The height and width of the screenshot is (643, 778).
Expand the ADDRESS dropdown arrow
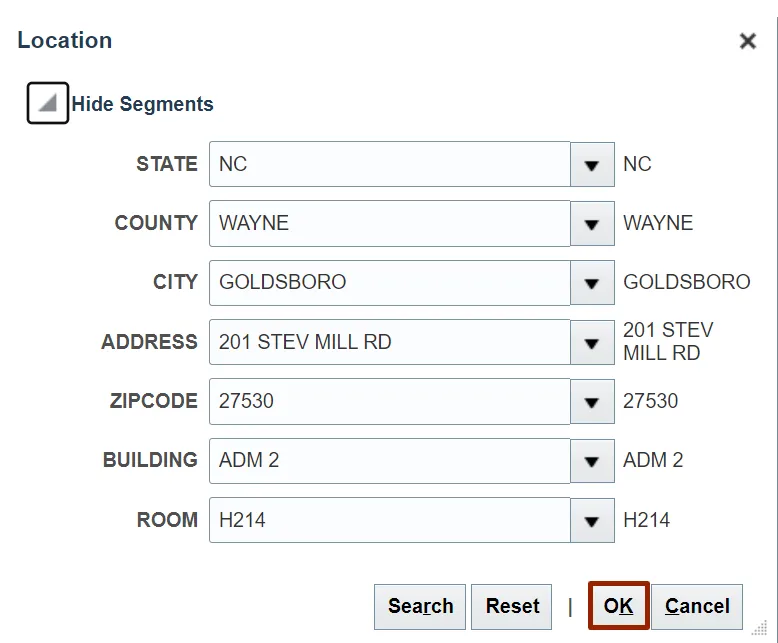click(592, 342)
